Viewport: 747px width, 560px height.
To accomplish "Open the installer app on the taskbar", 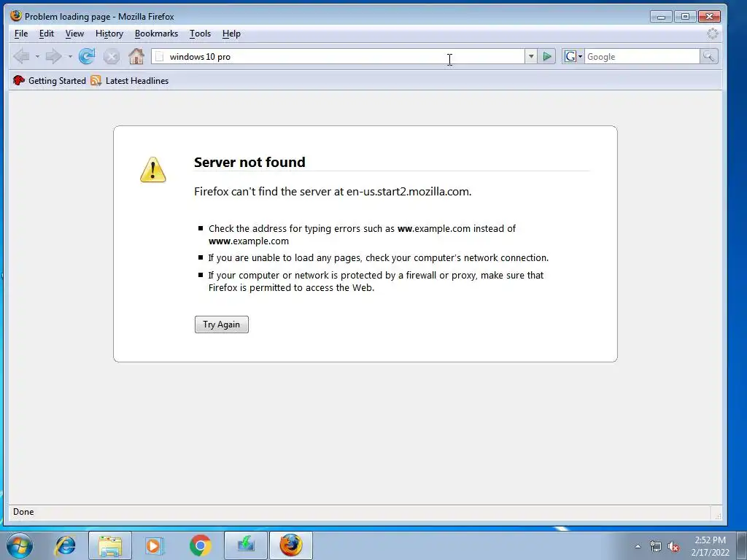I will tap(246, 545).
